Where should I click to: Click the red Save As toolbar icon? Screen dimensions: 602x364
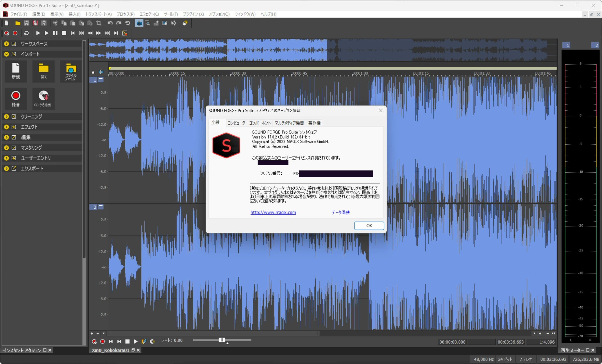click(35, 23)
